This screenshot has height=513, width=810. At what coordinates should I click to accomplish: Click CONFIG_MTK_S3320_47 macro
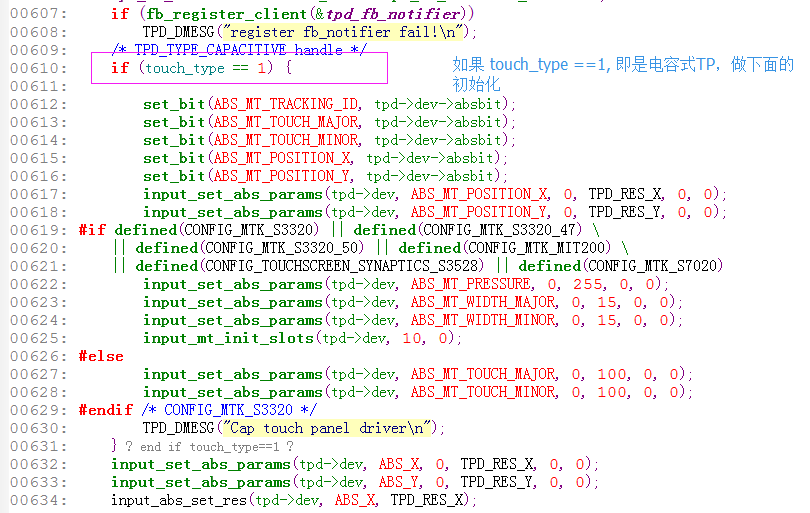pyautogui.click(x=500, y=230)
